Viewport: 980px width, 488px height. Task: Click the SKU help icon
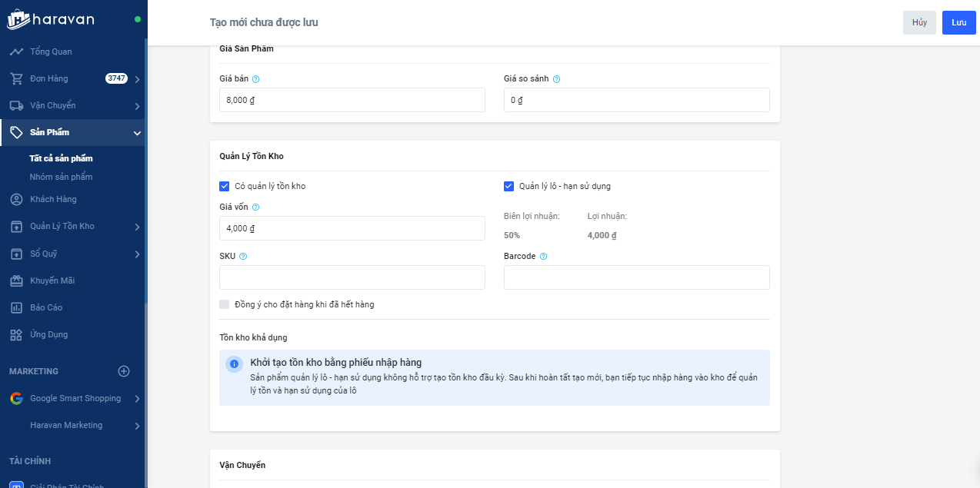(x=243, y=257)
